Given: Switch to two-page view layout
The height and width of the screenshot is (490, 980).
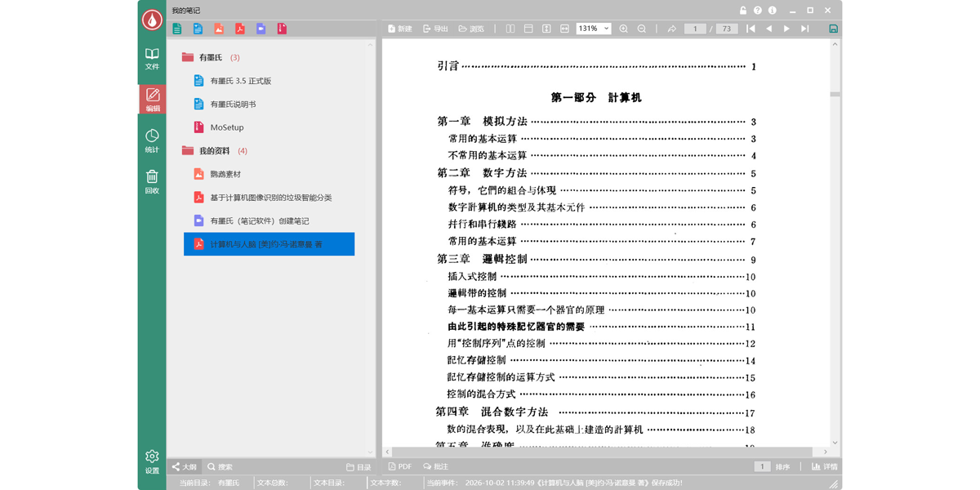Looking at the screenshot, I should pyautogui.click(x=510, y=29).
